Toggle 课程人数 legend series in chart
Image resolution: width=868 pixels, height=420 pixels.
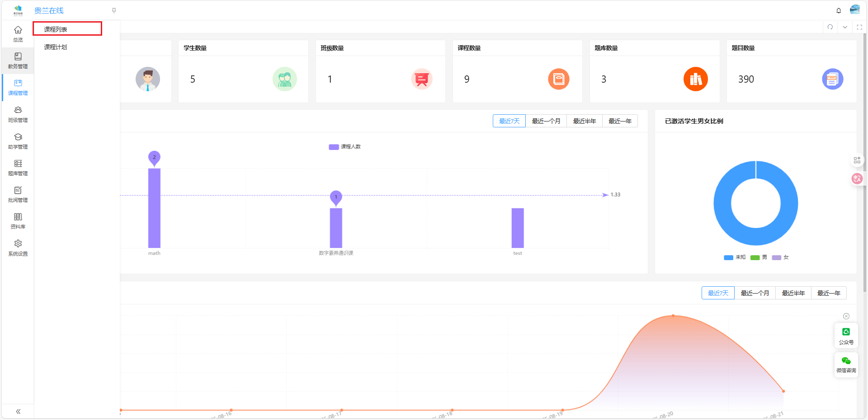(344, 147)
